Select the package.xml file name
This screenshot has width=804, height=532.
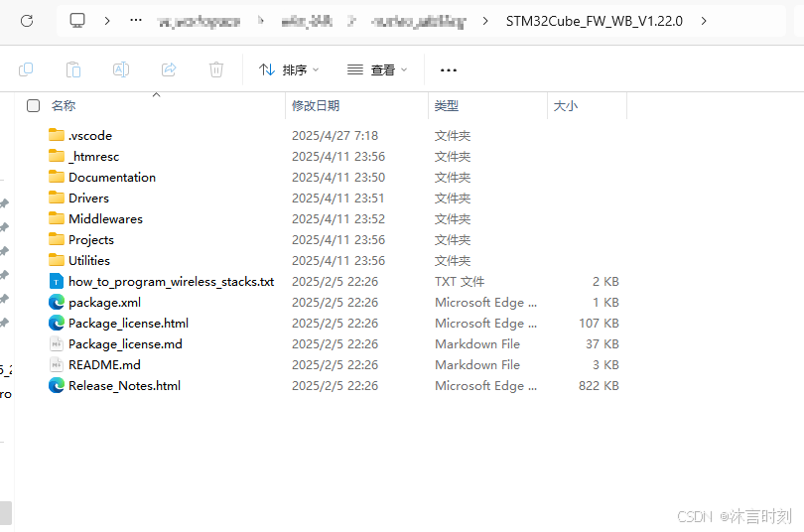point(104,303)
